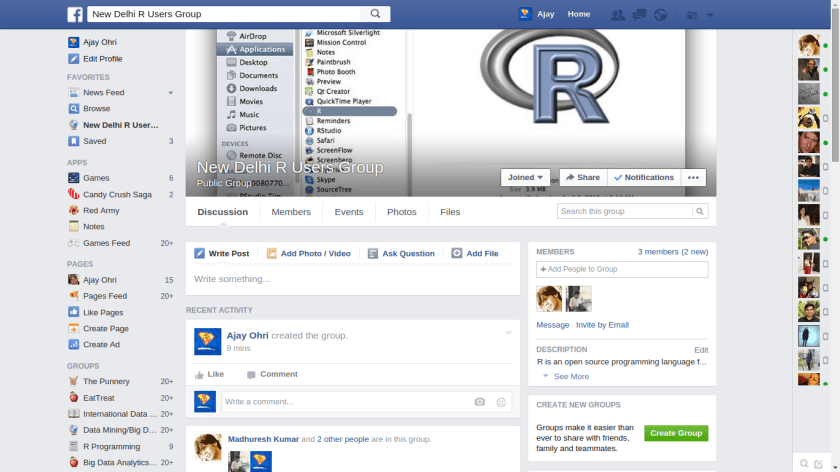This screenshot has width=840, height=472.
Task: Click Message link under members
Action: [x=553, y=325]
